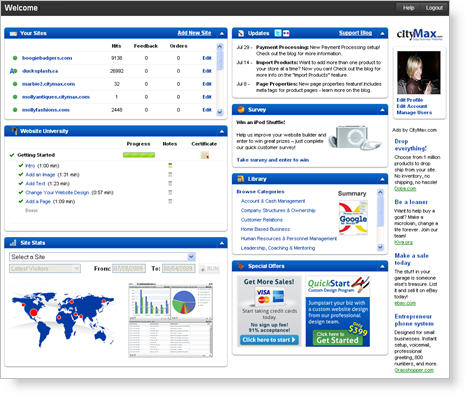
Task: Click the Flickr icon in Updates header
Action: [x=286, y=33]
